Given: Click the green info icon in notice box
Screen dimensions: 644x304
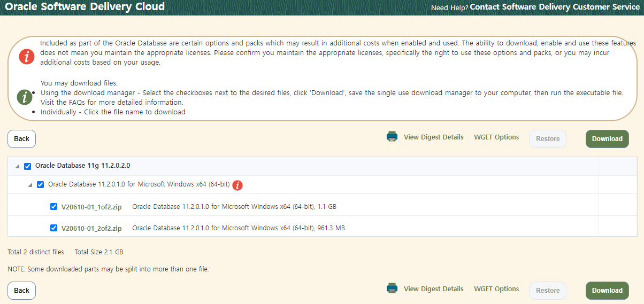Looking at the screenshot, I should point(25,97).
